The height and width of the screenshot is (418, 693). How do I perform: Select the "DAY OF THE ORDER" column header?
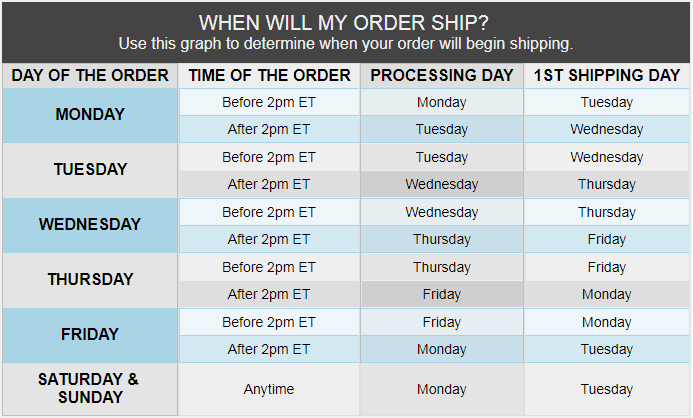tap(90, 75)
